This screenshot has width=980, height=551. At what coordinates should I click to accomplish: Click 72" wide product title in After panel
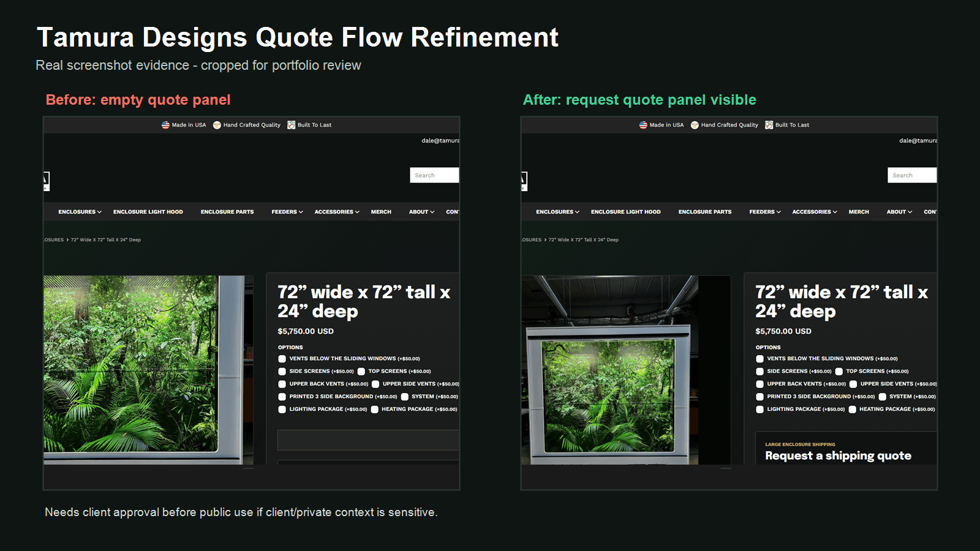tap(842, 301)
